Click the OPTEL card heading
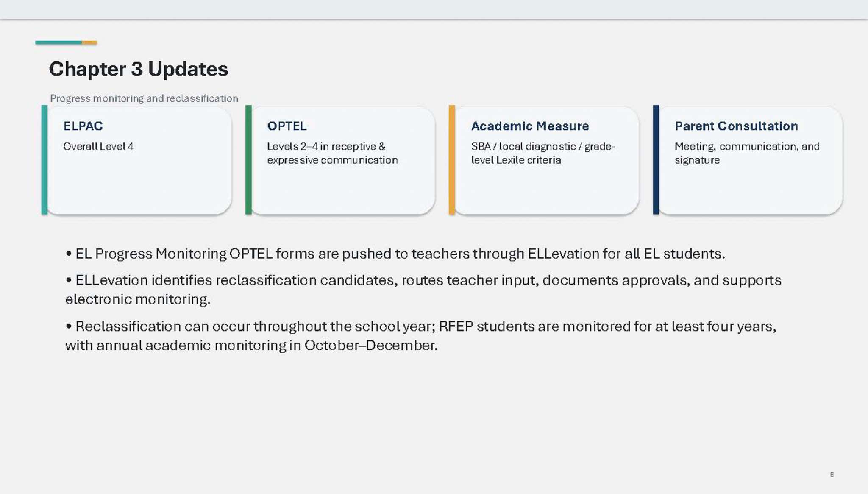This screenshot has height=494, width=868. coord(287,126)
